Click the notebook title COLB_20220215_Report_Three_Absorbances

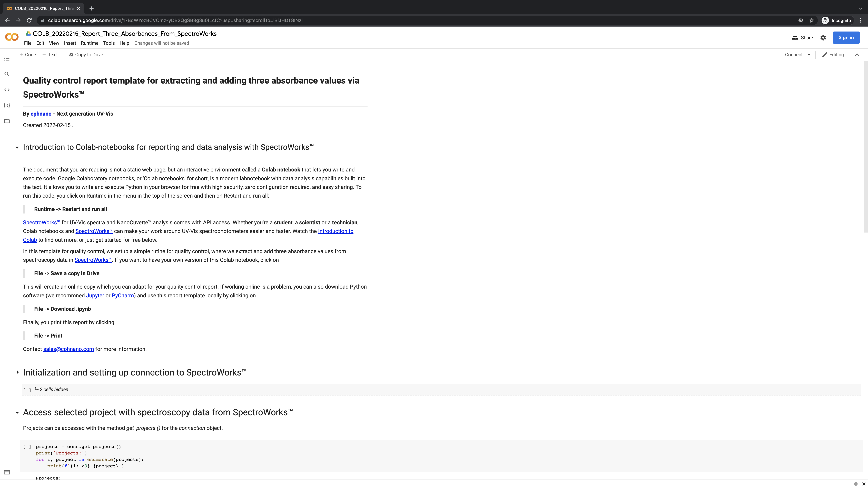(x=125, y=34)
